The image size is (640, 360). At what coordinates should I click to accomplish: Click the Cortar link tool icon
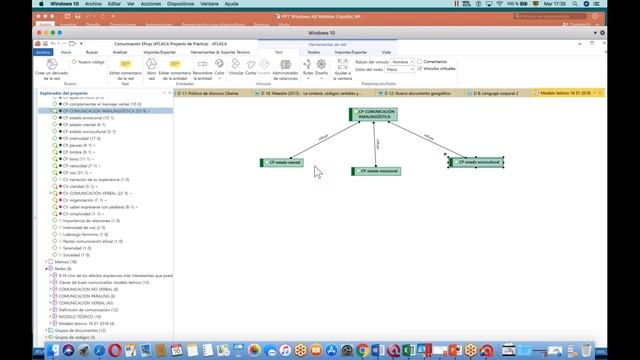[x=251, y=64]
